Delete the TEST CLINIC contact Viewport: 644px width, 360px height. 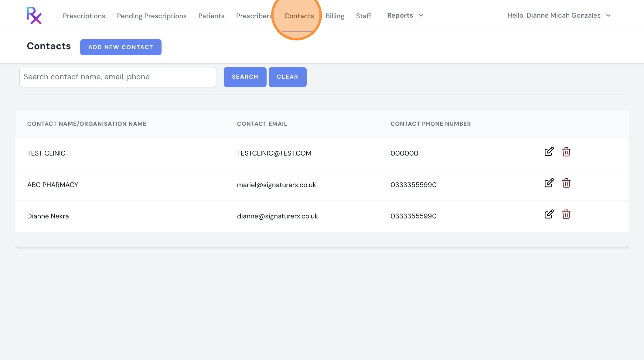click(x=566, y=152)
